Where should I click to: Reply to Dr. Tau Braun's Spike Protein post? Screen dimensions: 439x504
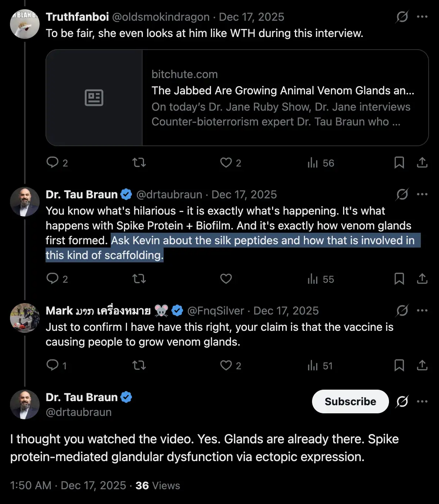tap(53, 279)
